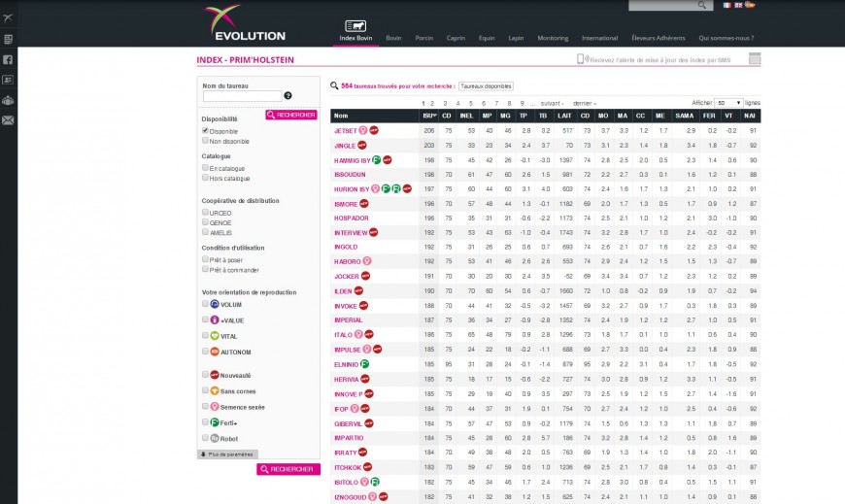The width and height of the screenshot is (845, 504).
Task: Check the Prêt à poser checkbox
Action: point(205,259)
